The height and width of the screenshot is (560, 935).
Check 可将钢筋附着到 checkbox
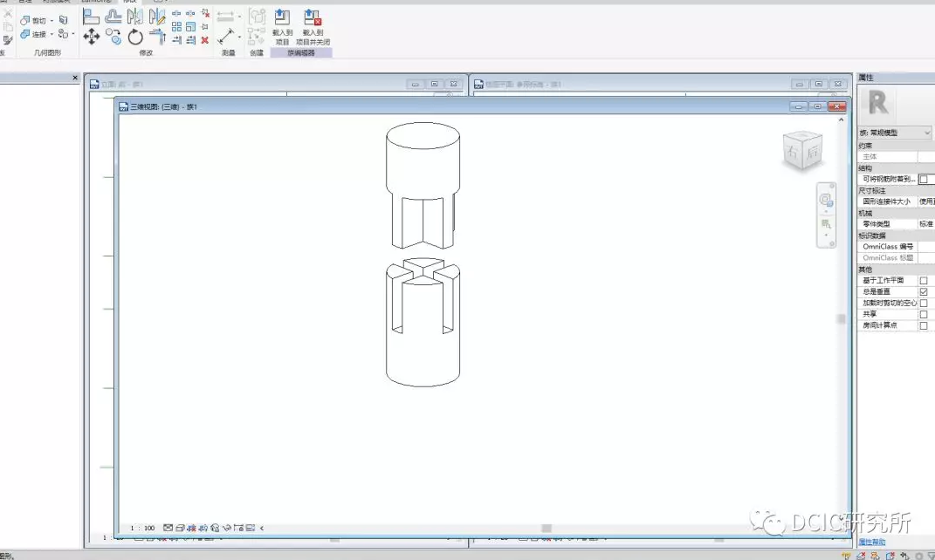[924, 179]
